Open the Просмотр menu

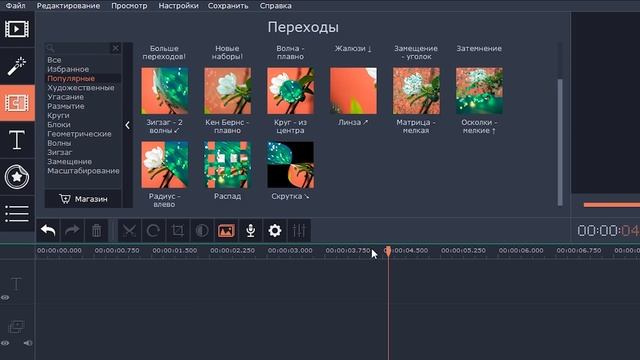(129, 6)
